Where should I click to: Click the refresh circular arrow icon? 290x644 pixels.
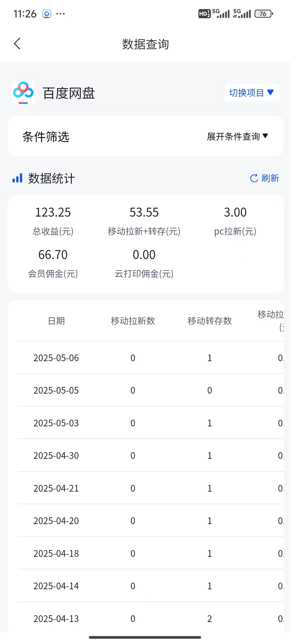(x=254, y=178)
